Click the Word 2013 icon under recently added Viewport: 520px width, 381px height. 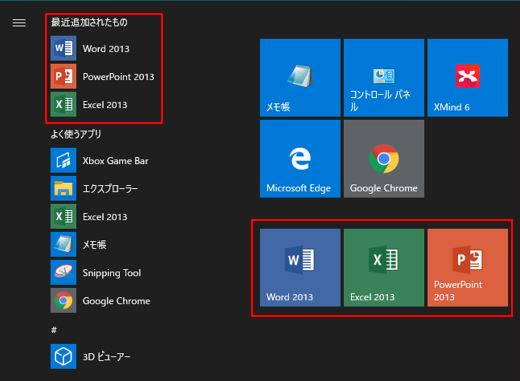pos(63,48)
